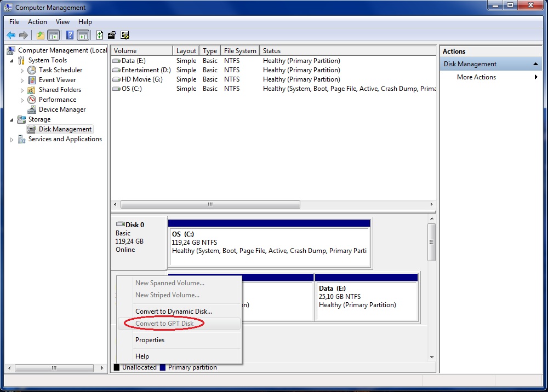This screenshot has width=548, height=392.
Task: Click the volume list horizontal scrollbar thumb
Action: pyautogui.click(x=210, y=204)
